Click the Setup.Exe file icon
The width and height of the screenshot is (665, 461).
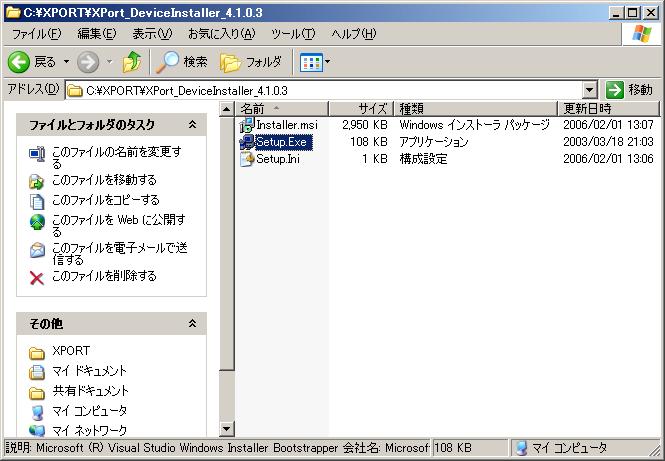pyautogui.click(x=246, y=142)
